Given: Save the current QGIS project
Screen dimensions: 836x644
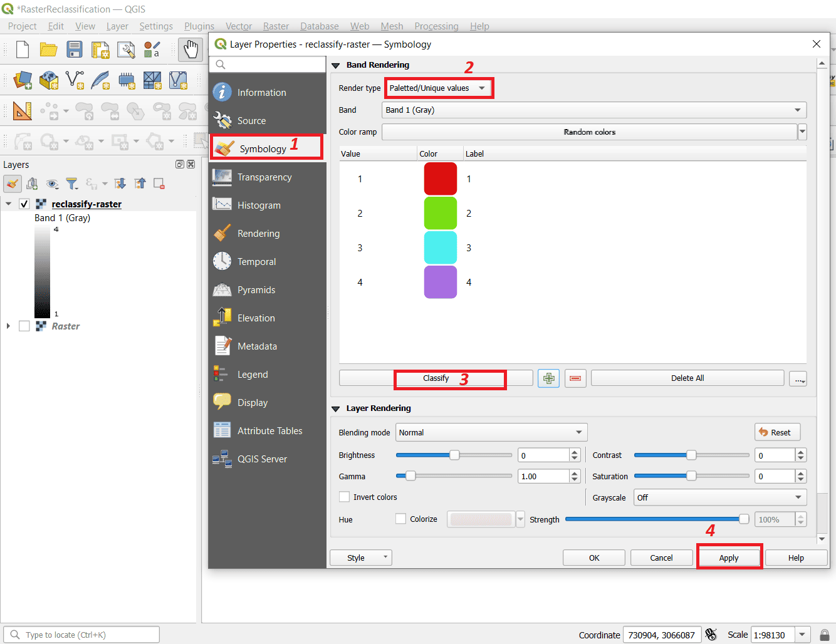Looking at the screenshot, I should pos(75,49).
